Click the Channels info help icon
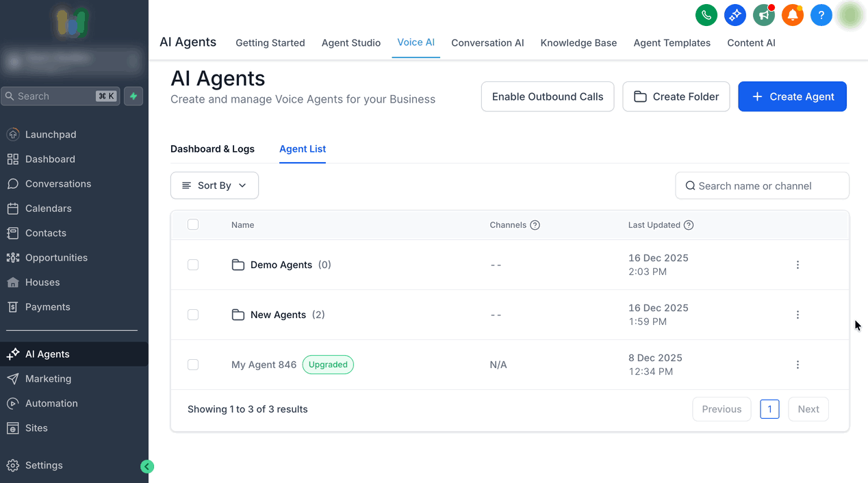The width and height of the screenshot is (868, 483). (x=535, y=225)
